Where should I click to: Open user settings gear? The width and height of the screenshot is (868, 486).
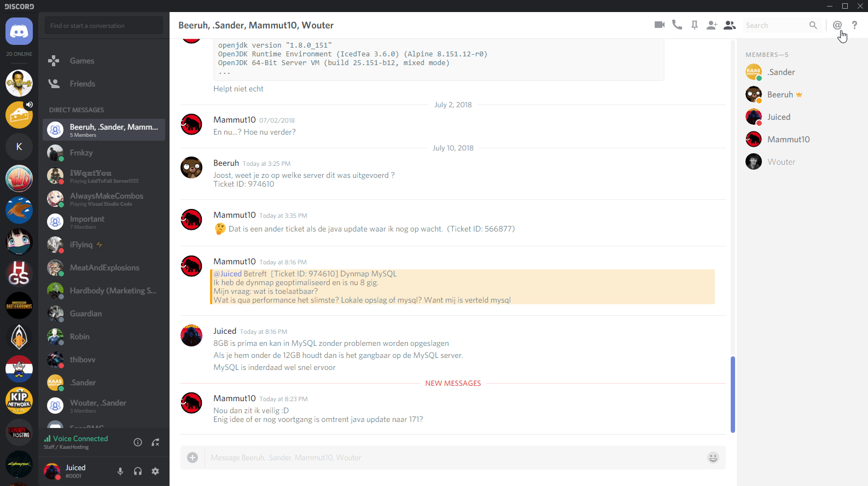point(155,471)
